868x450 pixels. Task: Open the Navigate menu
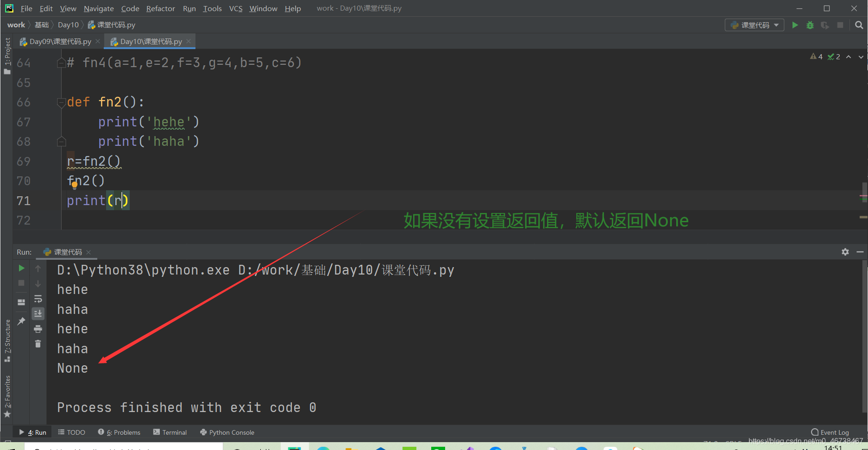[x=99, y=8]
